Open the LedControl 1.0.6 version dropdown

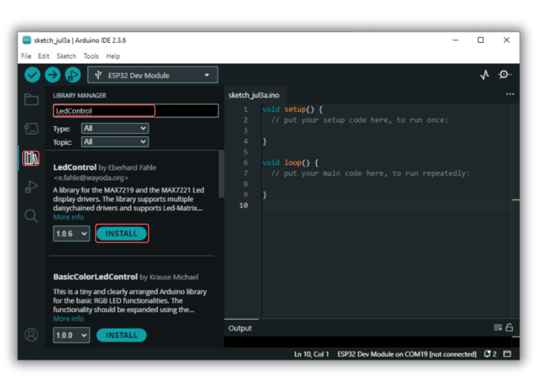pos(71,234)
